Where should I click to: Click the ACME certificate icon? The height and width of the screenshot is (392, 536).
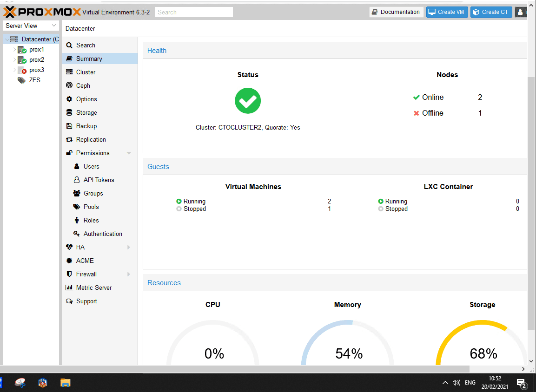point(69,261)
